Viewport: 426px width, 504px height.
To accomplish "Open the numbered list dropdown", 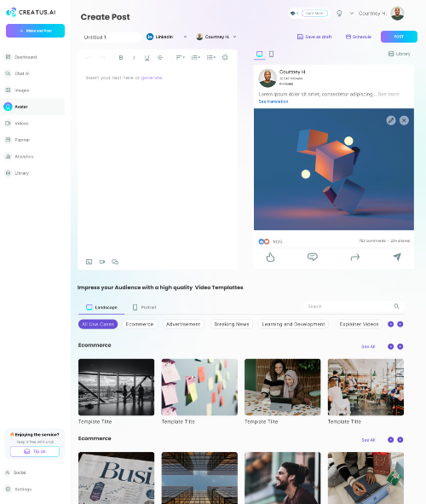I will pos(195,57).
